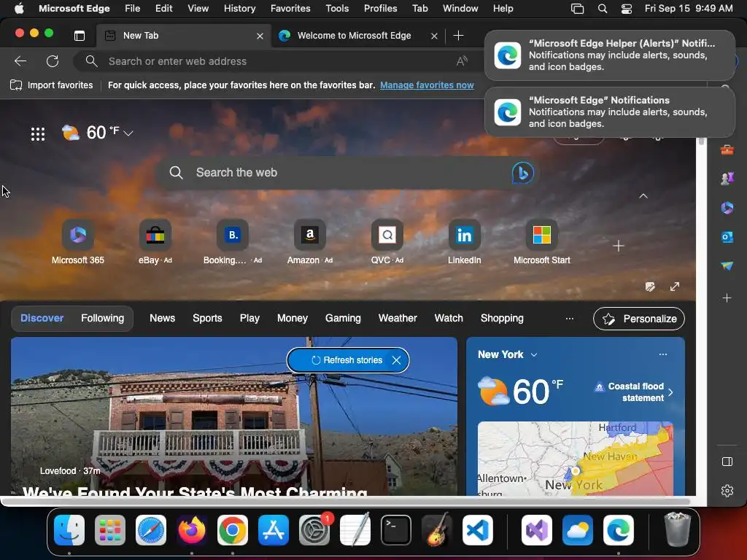Open the Tools briefcase in Edge sidebar
Viewport: 747px width, 560px height.
(727, 150)
